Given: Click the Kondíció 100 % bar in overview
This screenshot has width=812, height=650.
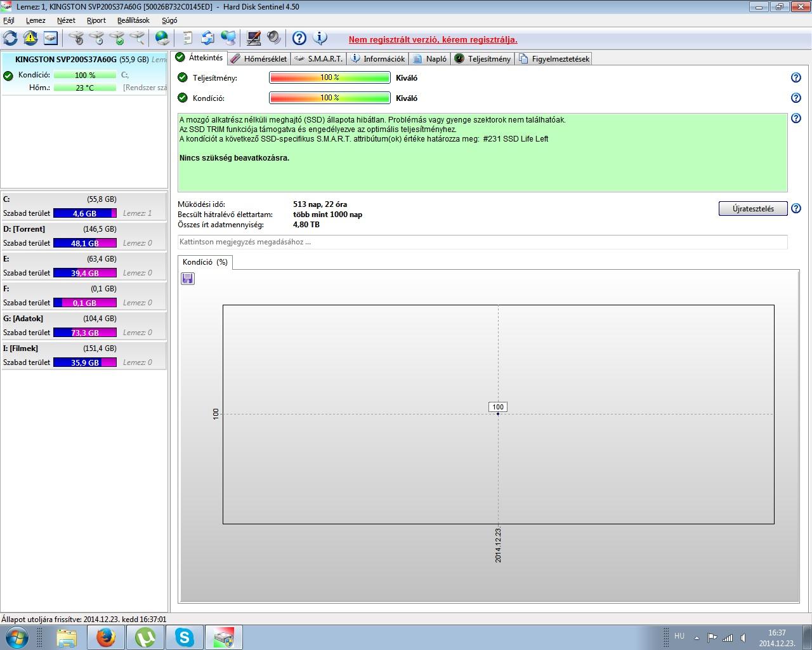Looking at the screenshot, I should [330, 98].
